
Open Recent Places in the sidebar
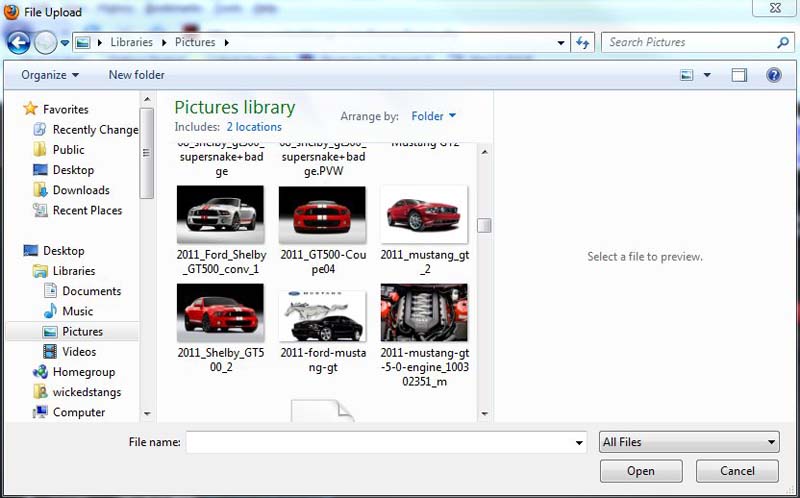pos(77,210)
